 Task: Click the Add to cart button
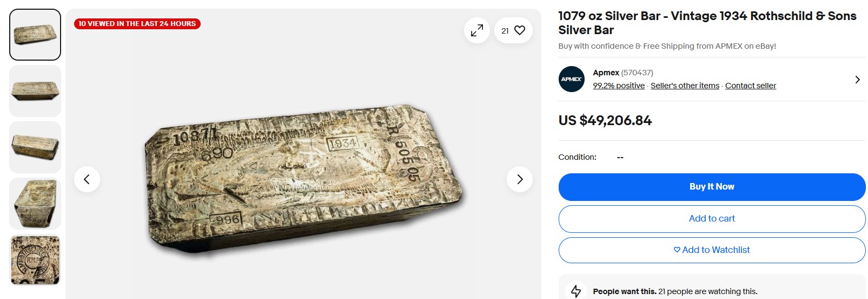tap(712, 219)
